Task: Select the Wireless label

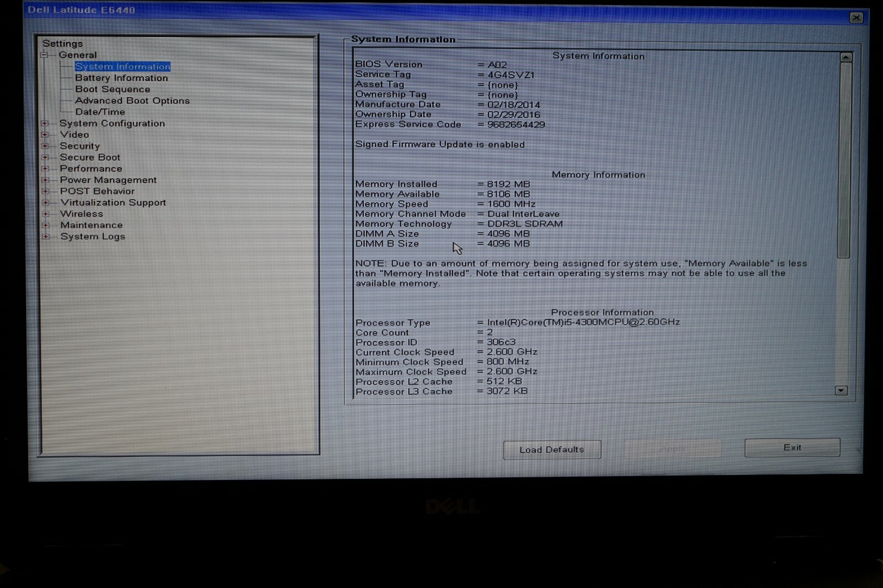Action: (82, 214)
